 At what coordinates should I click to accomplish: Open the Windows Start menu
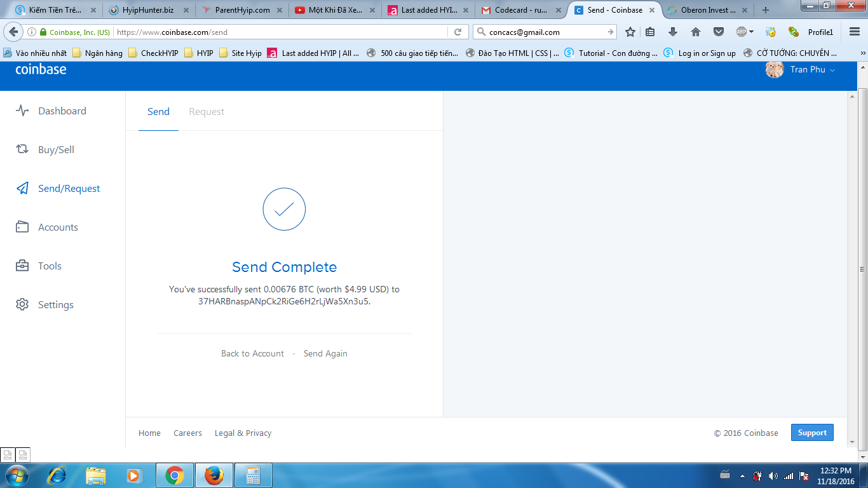point(16,475)
